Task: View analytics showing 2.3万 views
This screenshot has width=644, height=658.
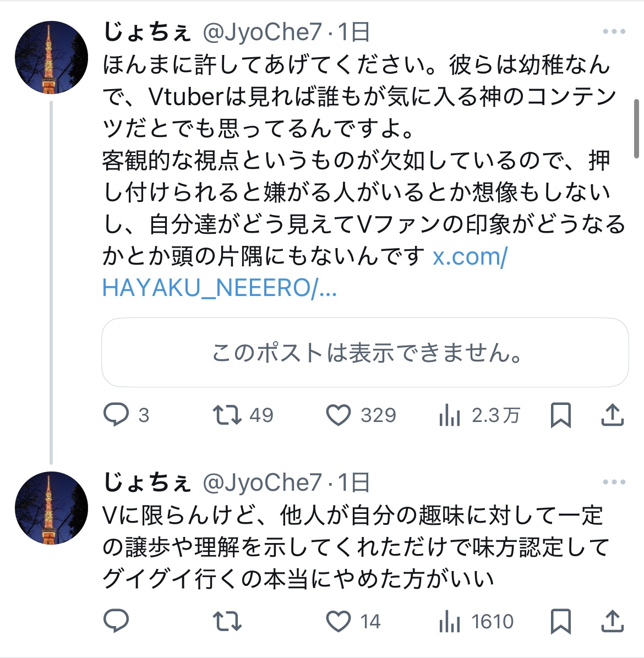Action: pos(450,416)
